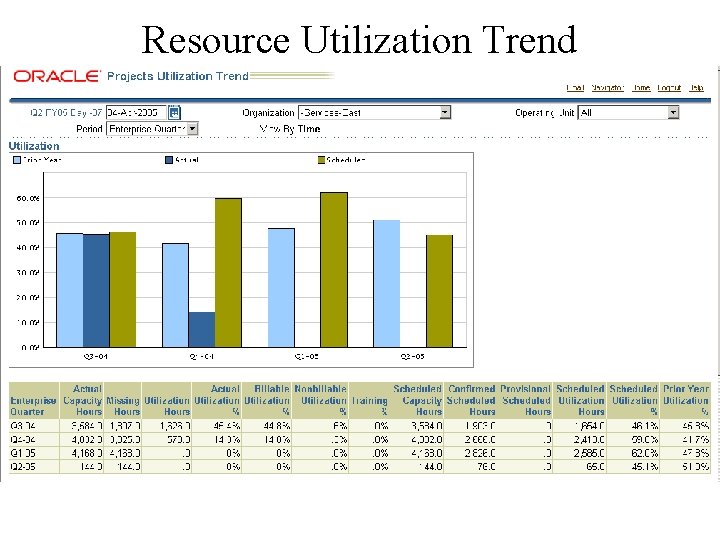Viewport: 720px width, 540px height.
Task: Click the Oracle logo
Action: [57, 76]
